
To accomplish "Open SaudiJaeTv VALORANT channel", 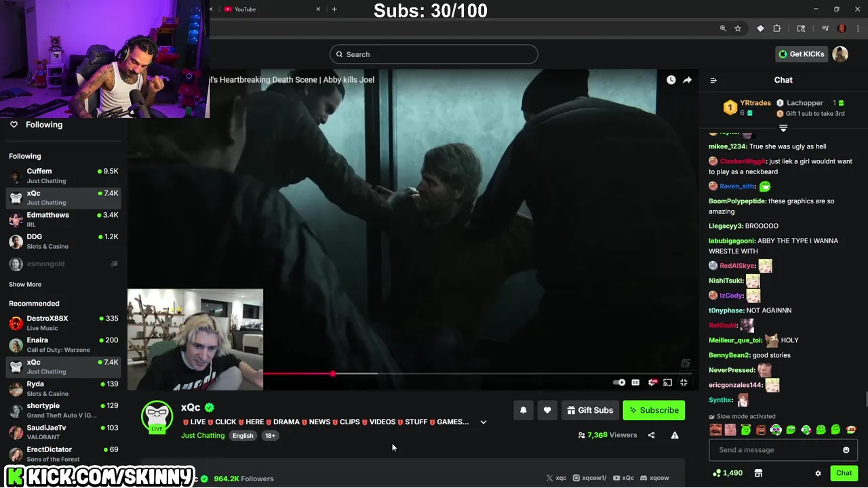I will [x=64, y=432].
